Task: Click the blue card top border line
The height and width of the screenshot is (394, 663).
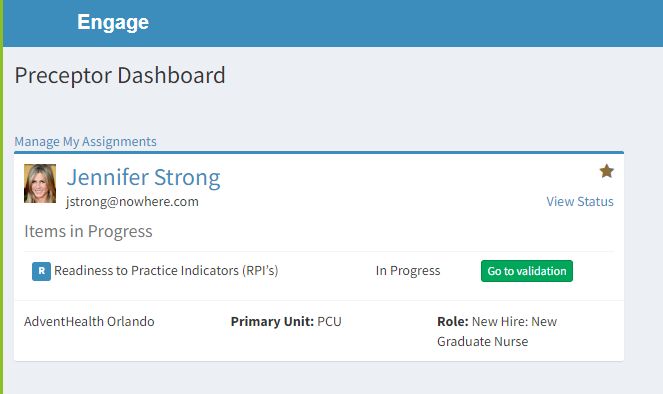Action: [x=319, y=152]
